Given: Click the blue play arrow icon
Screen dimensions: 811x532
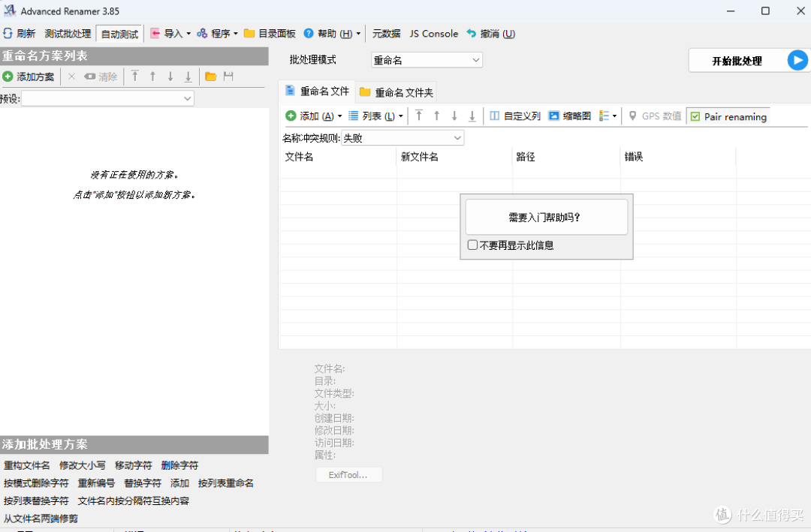Looking at the screenshot, I should coord(797,61).
